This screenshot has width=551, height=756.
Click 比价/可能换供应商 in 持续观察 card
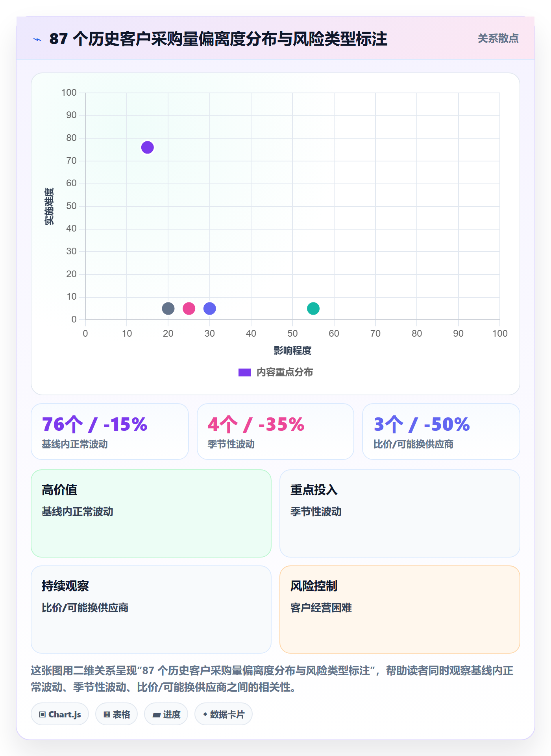click(85, 608)
